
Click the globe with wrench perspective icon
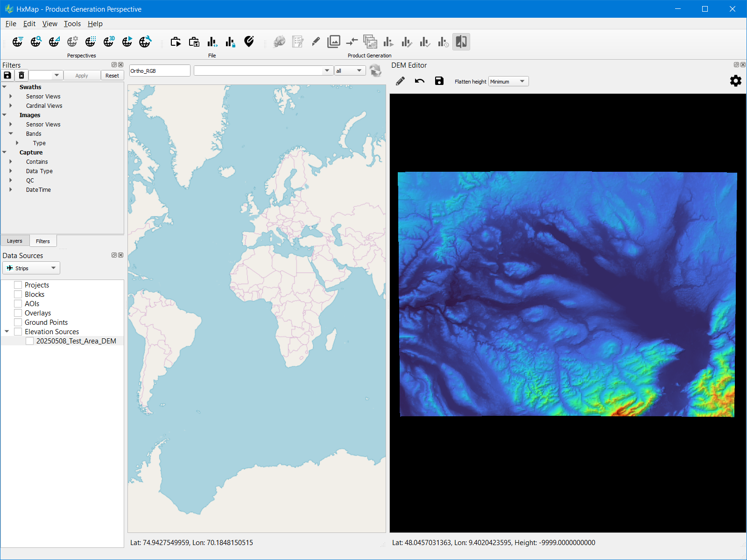tap(145, 42)
